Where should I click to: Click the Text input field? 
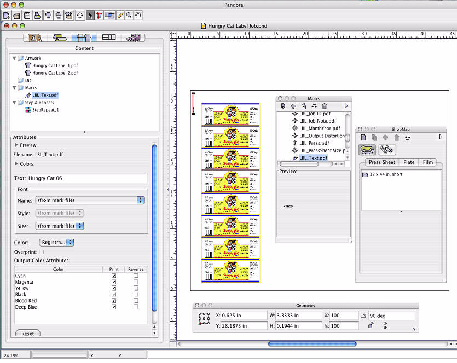80,178
